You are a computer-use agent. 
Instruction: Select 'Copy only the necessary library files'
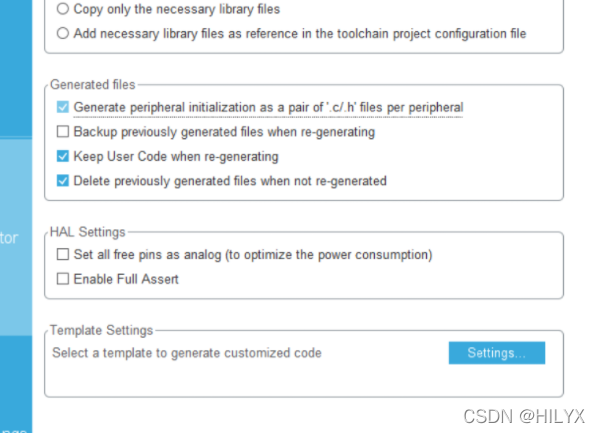tap(64, 9)
